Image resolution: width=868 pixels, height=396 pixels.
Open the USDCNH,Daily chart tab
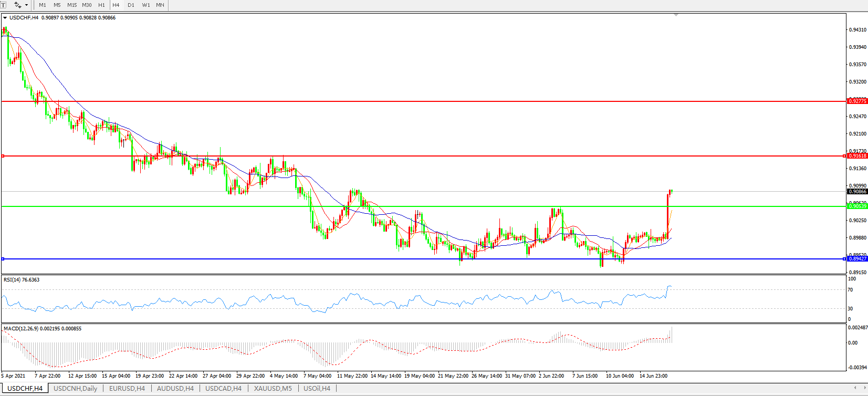[75, 389]
